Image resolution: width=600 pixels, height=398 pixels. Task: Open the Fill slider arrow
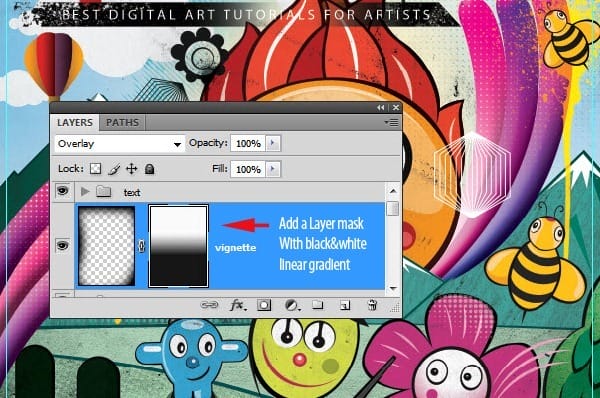273,169
